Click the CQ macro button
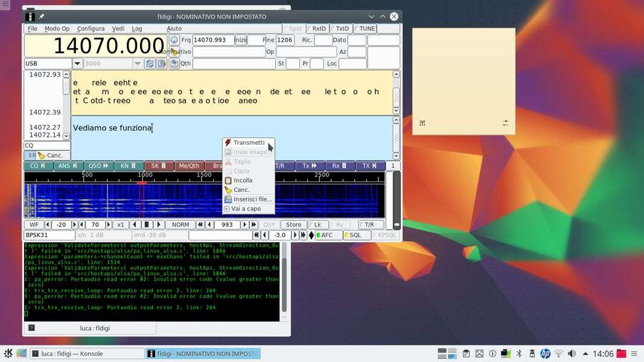The width and height of the screenshot is (644, 362). (37, 166)
